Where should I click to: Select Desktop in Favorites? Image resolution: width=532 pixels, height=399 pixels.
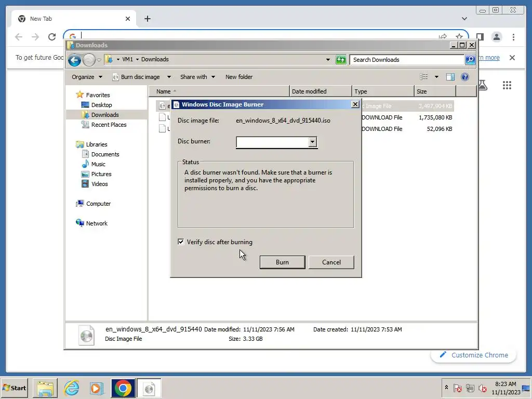click(x=101, y=105)
